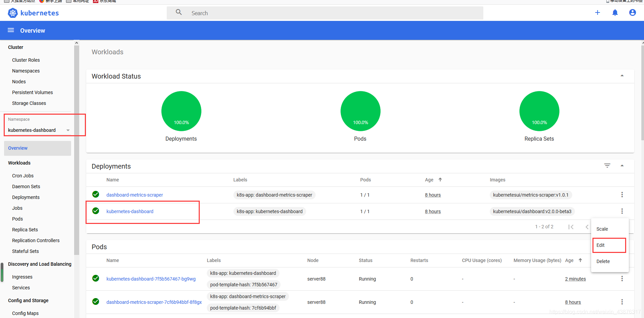Viewport: 644px width, 318px height.
Task: Open Nodes in sidebar
Action: click(x=19, y=82)
